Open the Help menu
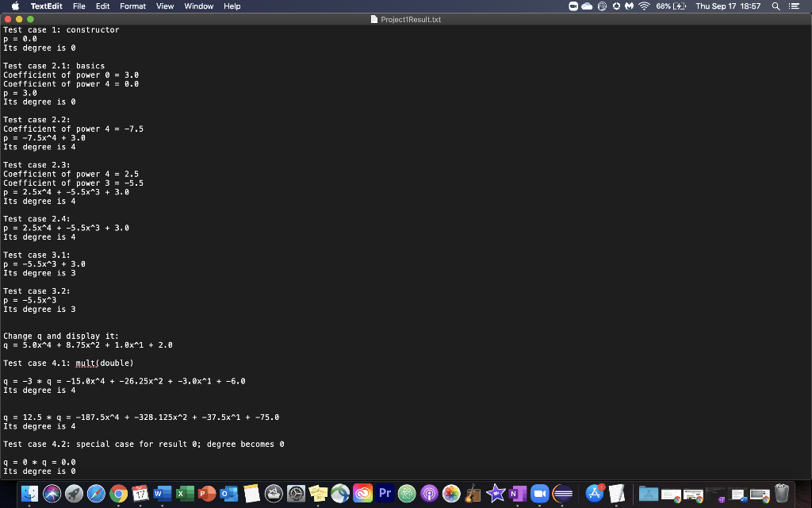The image size is (812, 508). click(x=232, y=6)
